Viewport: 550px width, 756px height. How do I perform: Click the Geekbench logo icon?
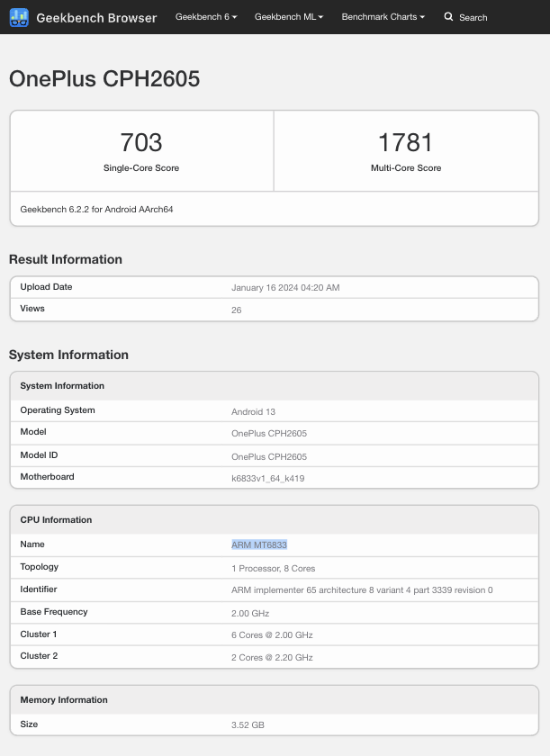19,17
